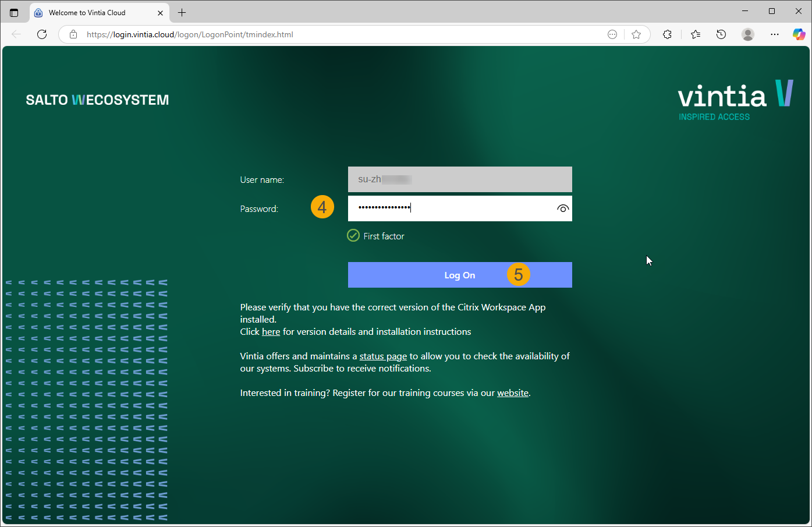812x527 pixels.
Task: Open Settings and more ellipsis menu
Action: click(775, 34)
